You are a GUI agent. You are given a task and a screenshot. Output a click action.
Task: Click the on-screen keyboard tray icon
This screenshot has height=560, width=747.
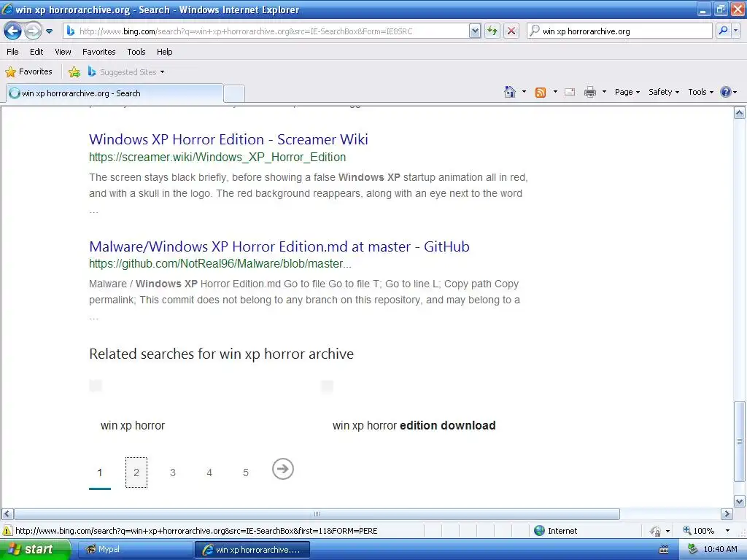pos(663,550)
